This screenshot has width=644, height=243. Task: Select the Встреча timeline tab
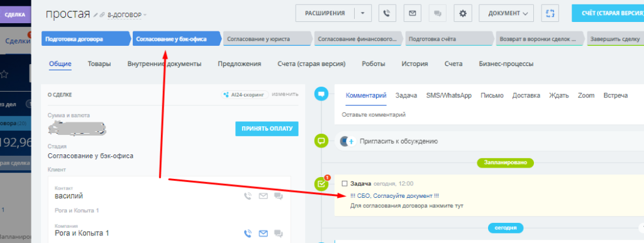[615, 95]
